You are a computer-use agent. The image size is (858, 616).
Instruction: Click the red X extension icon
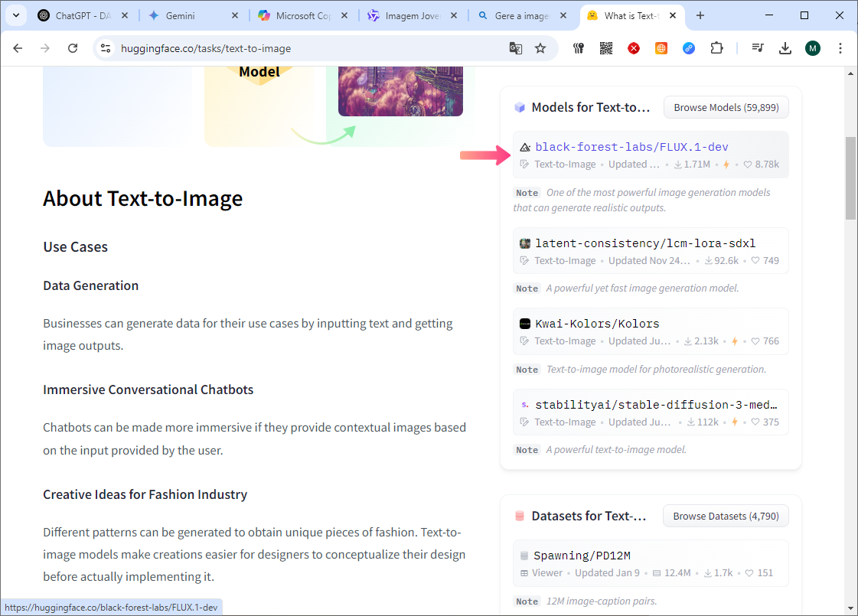634,48
